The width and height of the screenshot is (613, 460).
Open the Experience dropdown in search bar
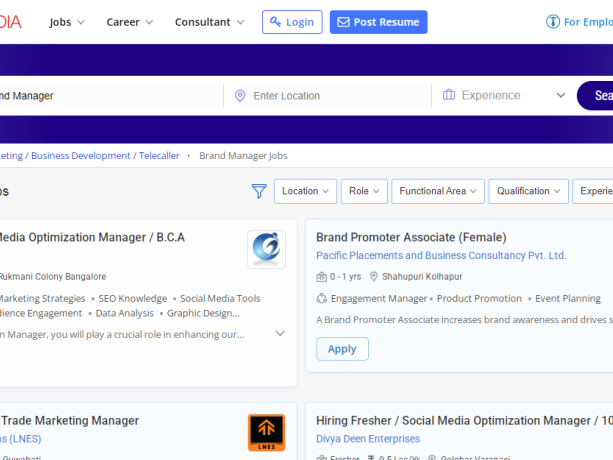click(504, 95)
